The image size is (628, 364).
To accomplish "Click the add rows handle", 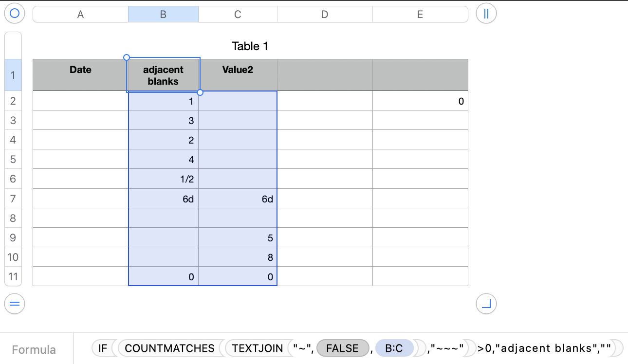I will click(14, 304).
